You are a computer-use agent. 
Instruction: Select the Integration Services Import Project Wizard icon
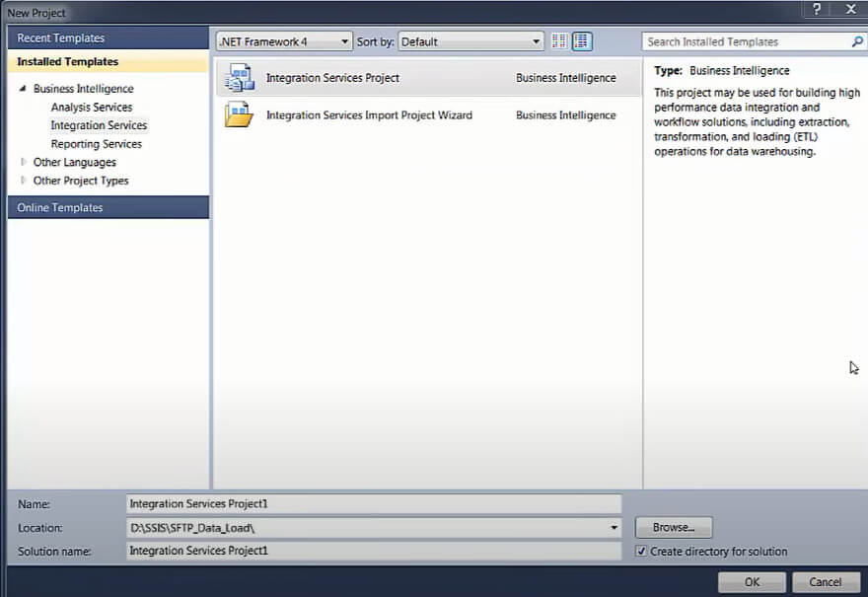[239, 114]
